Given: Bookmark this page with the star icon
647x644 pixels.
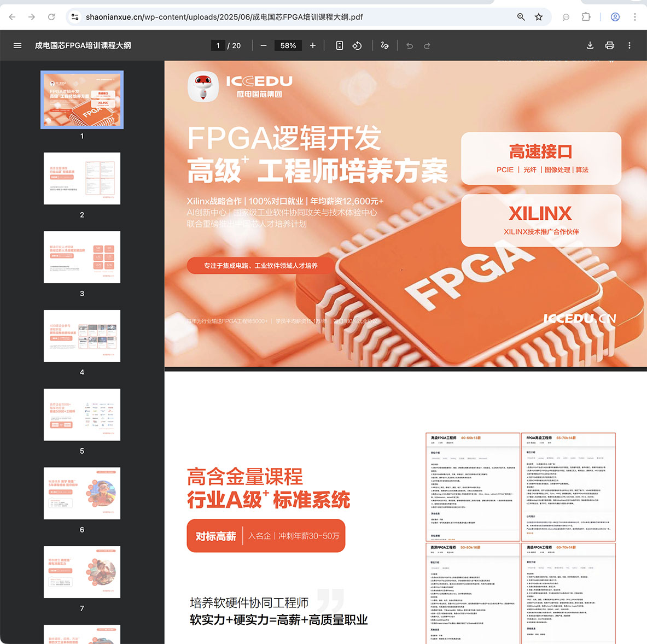Looking at the screenshot, I should [x=539, y=17].
